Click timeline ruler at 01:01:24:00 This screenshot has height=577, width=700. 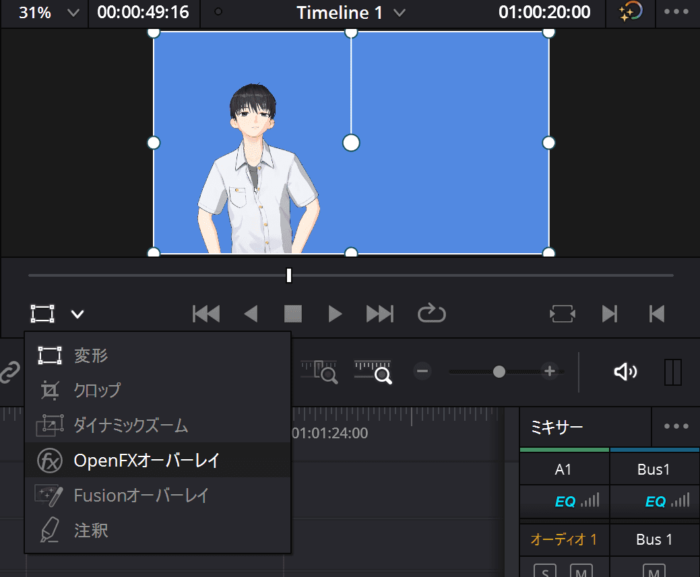pos(330,433)
